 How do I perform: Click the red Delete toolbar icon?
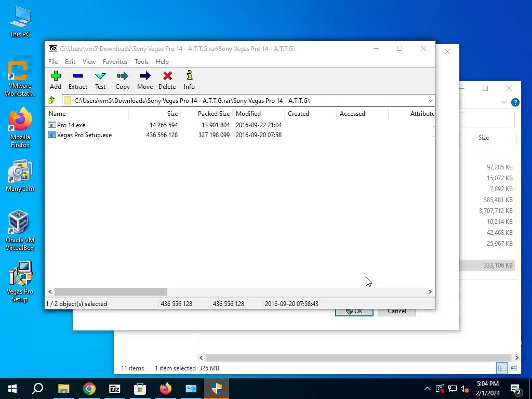click(x=167, y=80)
